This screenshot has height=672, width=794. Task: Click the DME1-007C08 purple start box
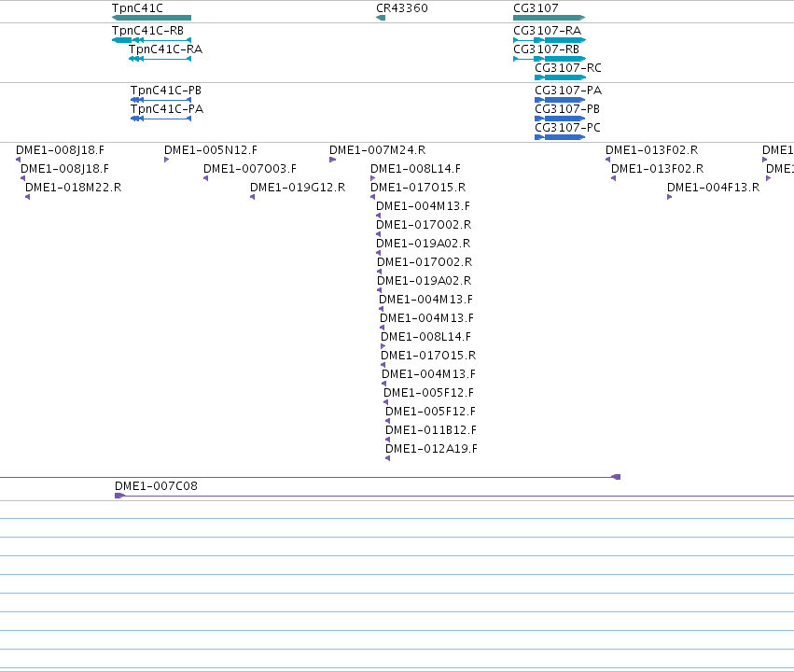click(x=119, y=496)
